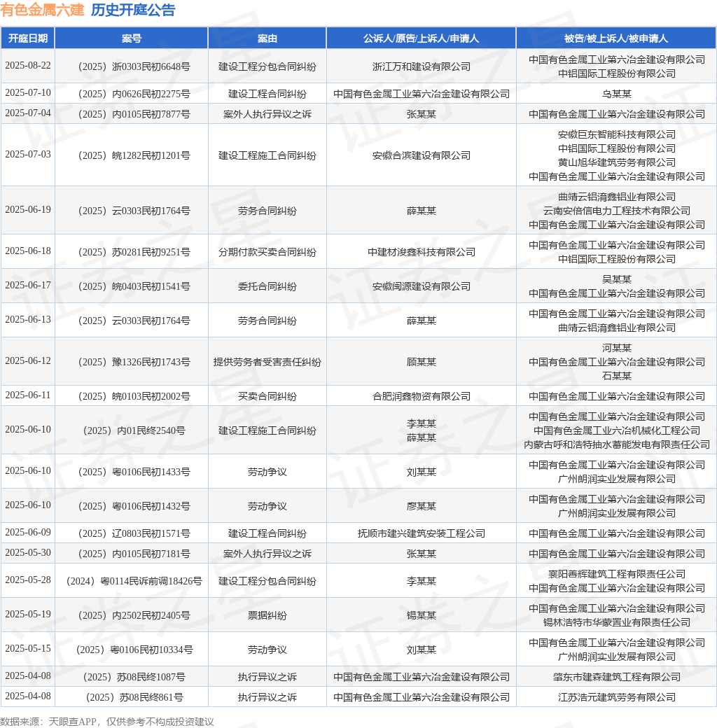This screenshot has height=728, width=717.
Task: Click the date 2025-06-18
Action: click(x=28, y=251)
